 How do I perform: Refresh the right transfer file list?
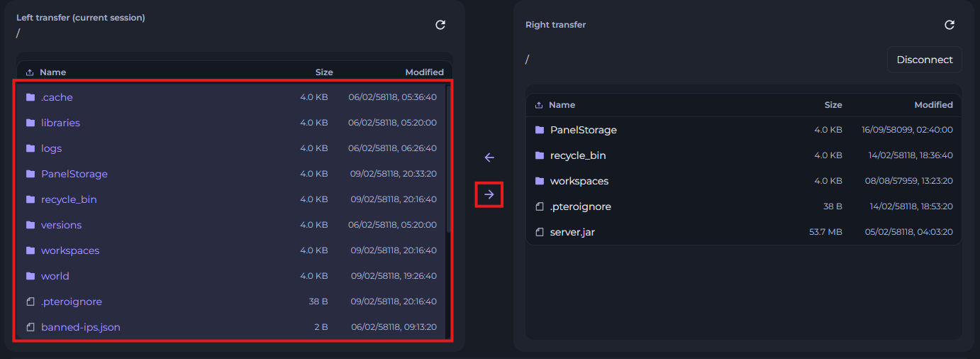950,25
